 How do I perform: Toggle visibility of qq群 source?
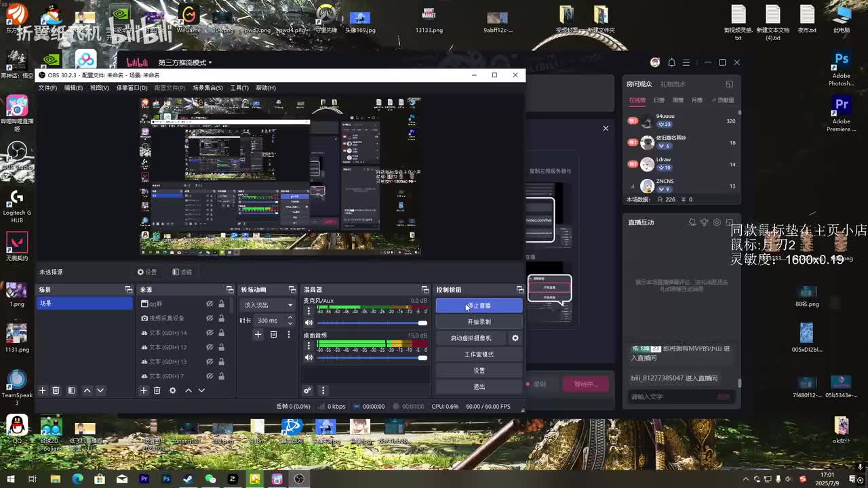[210, 304]
